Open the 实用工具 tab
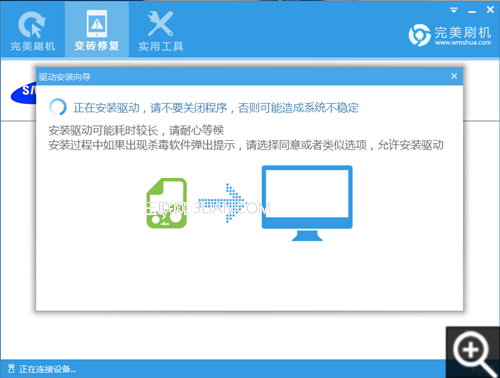500x378 pixels. [161, 31]
